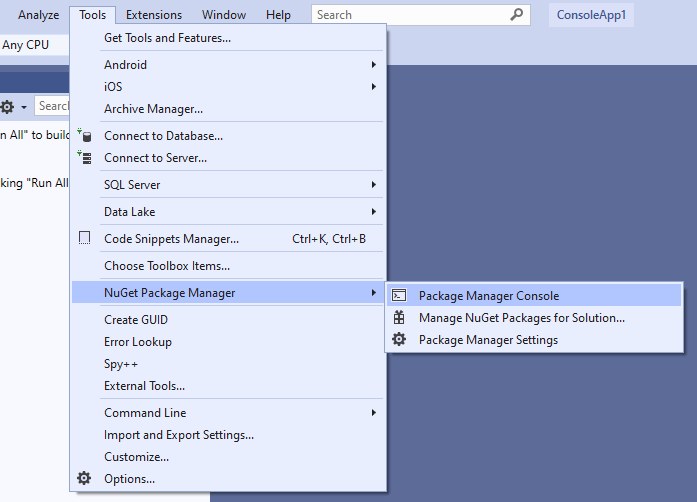Open External Tools dialog
The width and height of the screenshot is (697, 502).
[228, 386]
